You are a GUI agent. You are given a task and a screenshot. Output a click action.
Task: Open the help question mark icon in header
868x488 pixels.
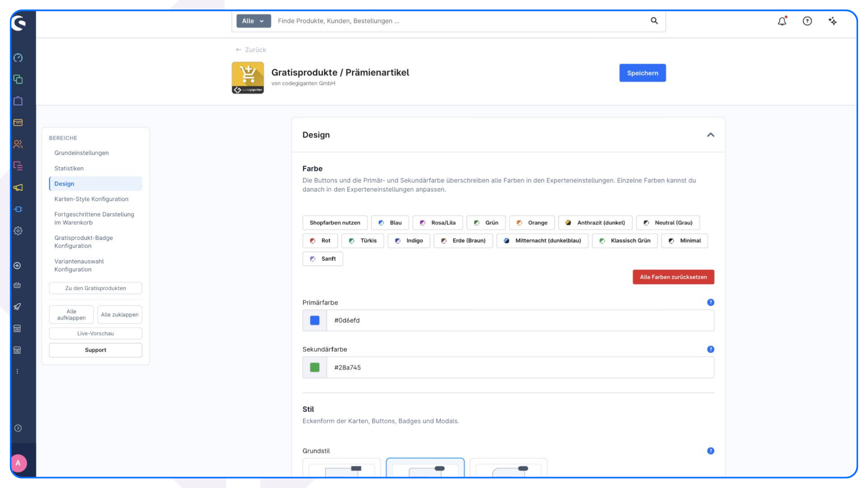(x=807, y=21)
